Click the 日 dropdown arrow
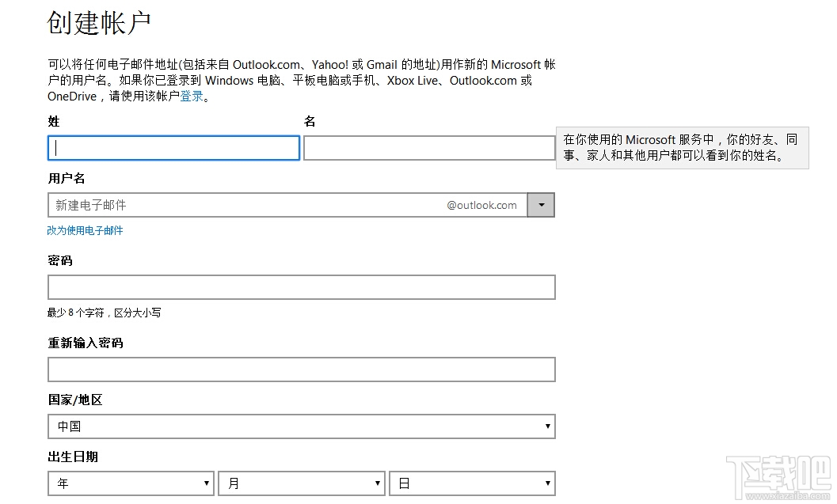Screen dimensions: 837x504 (x=547, y=483)
